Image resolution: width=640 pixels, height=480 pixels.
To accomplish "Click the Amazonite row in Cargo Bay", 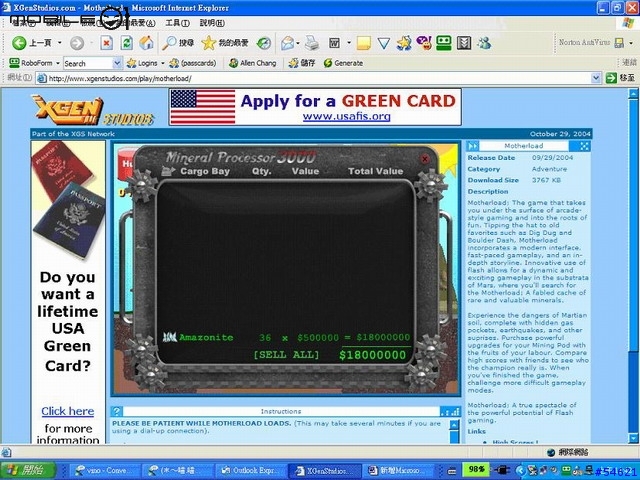I will click(286, 338).
